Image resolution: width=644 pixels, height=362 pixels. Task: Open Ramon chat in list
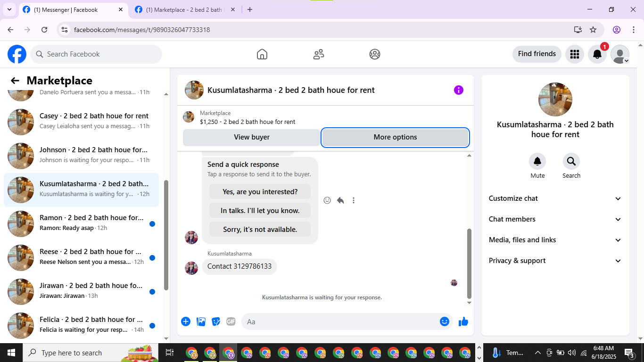coord(81,224)
